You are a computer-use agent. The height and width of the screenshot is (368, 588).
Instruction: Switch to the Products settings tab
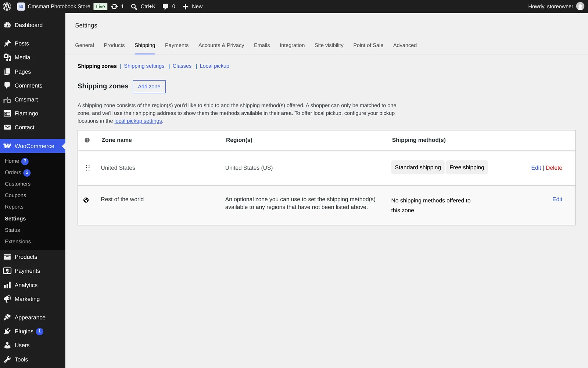[114, 45]
